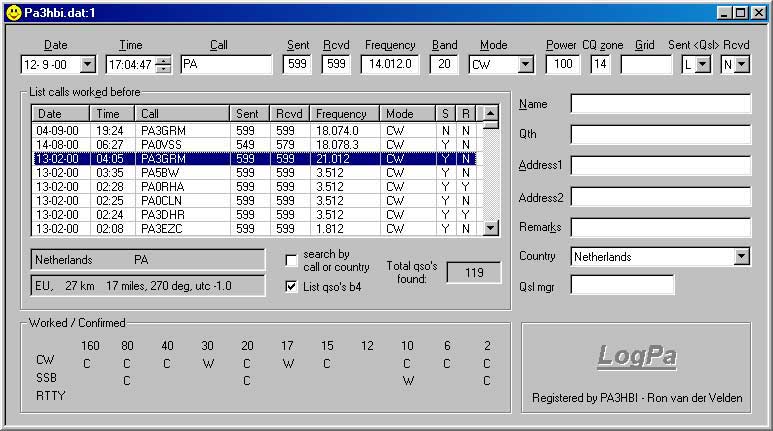Click the Total qso's found value 119
773x431 pixels.
point(474,273)
